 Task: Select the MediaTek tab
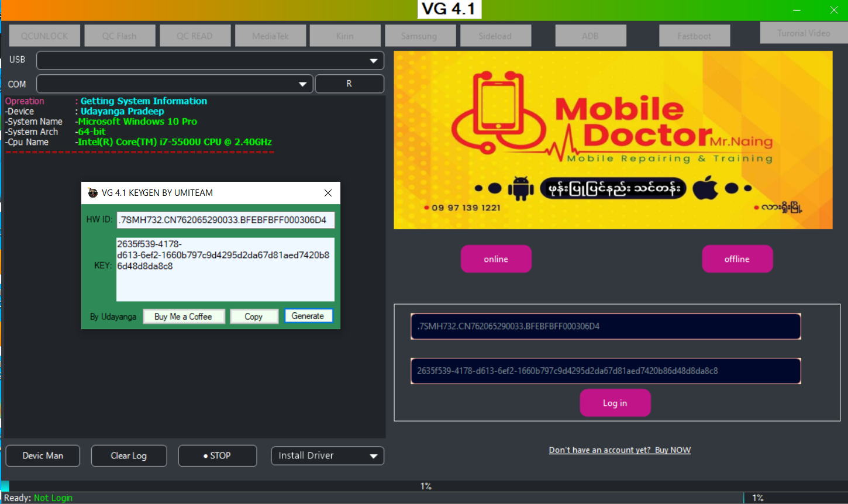coord(270,36)
